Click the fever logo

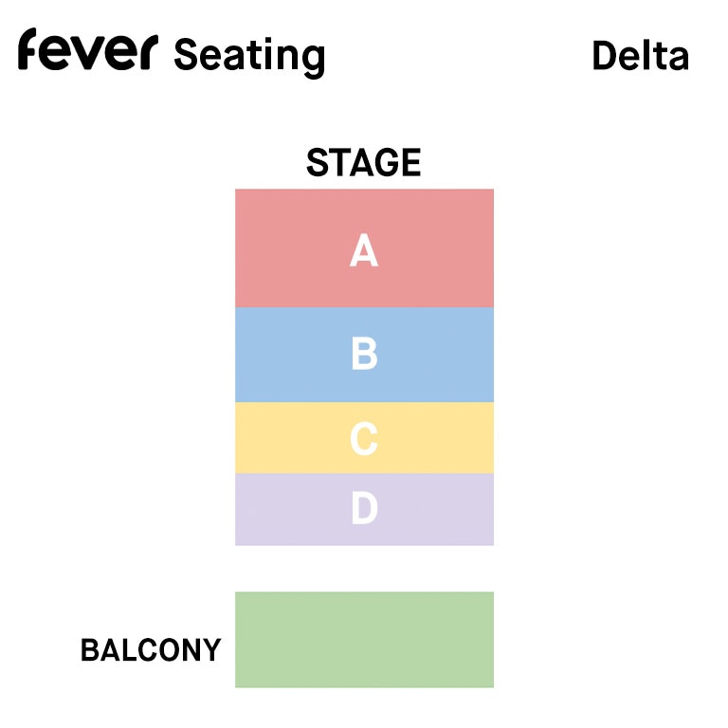click(x=88, y=49)
